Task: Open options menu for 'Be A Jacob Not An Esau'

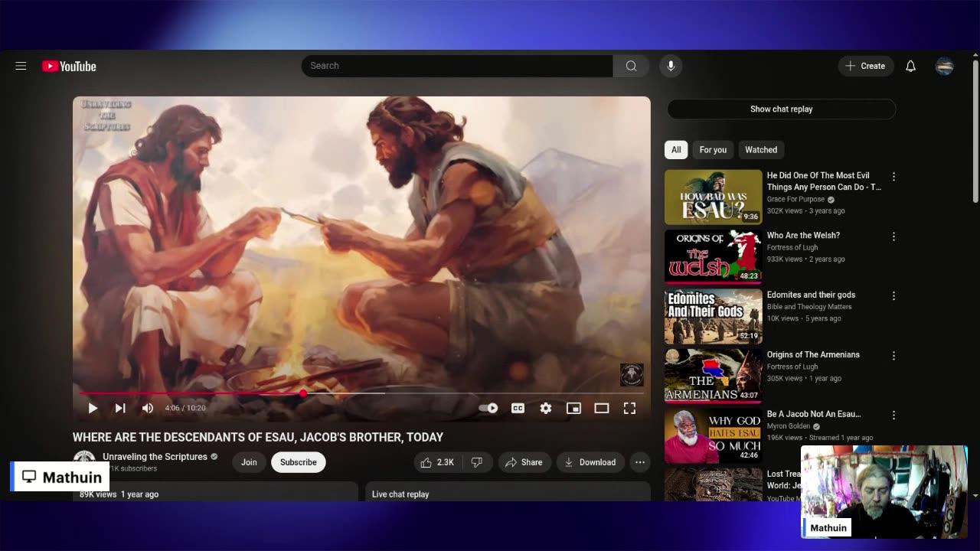Action: [x=893, y=416]
